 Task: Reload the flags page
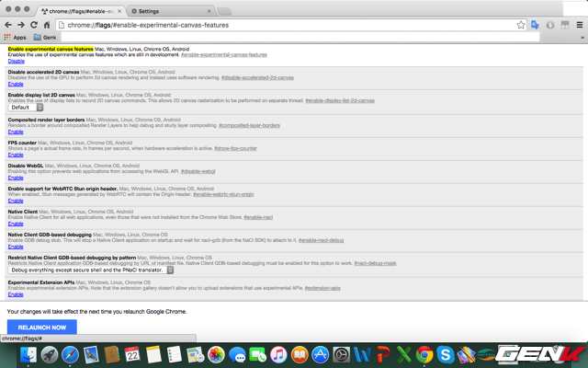pyautogui.click(x=34, y=25)
